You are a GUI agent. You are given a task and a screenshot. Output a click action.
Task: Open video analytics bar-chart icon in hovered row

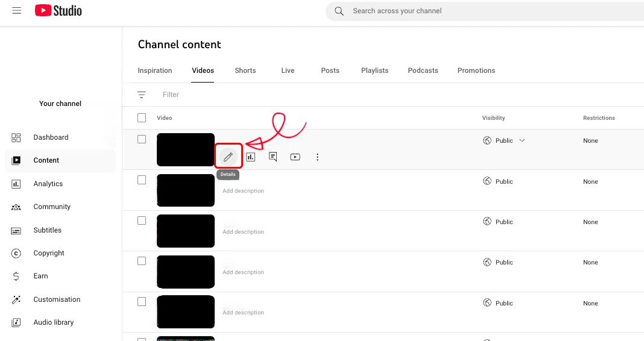click(x=250, y=157)
